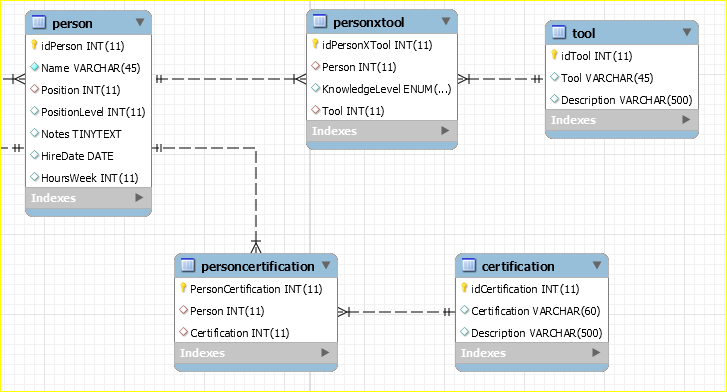
Task: Click foreign key diamond beside Certification INT(11)
Action: [x=184, y=332]
